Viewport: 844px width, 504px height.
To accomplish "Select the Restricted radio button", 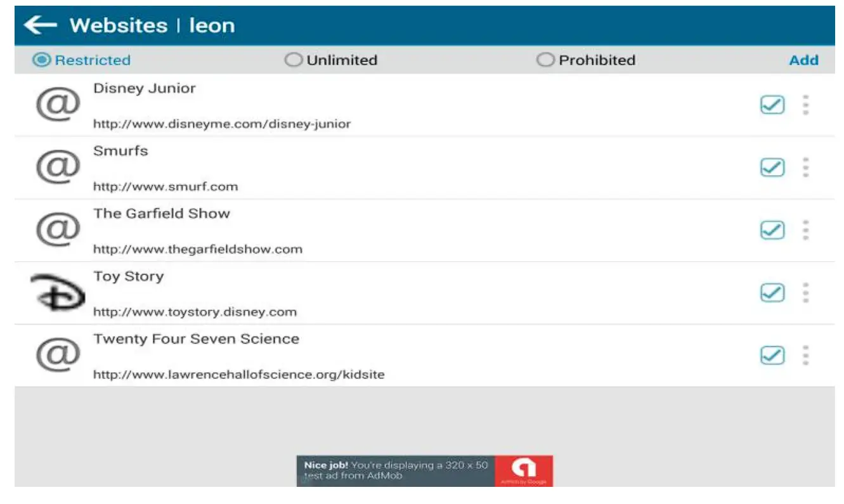I will [42, 60].
